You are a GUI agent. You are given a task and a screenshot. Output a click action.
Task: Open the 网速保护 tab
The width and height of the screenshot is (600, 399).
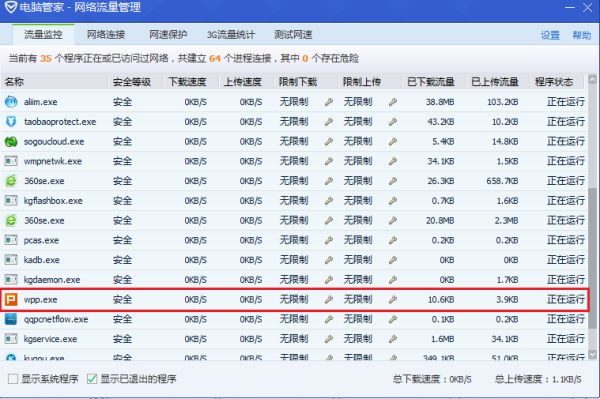point(168,35)
